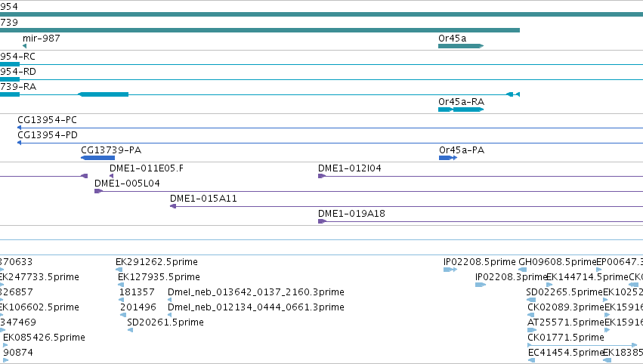
Task: Click the SD02265.5prime EST label
Action: click(564, 292)
